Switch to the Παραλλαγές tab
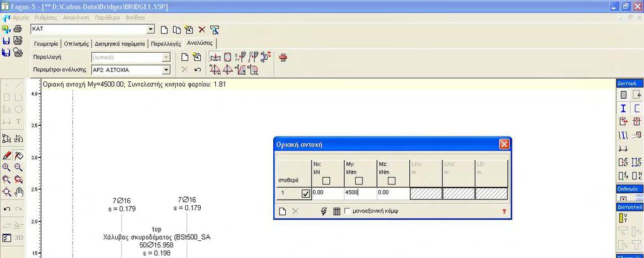Image resolution: width=644 pixels, height=258 pixels. (x=166, y=43)
